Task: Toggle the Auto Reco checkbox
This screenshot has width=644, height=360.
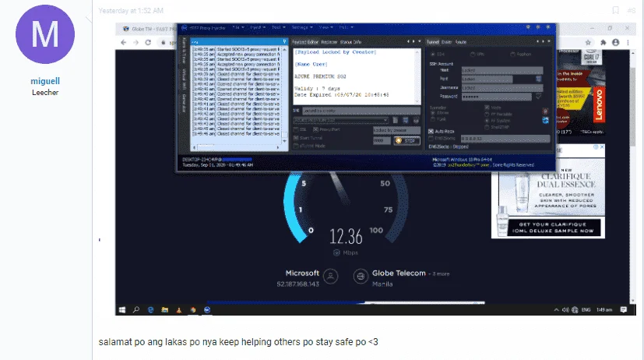Action: click(x=431, y=132)
